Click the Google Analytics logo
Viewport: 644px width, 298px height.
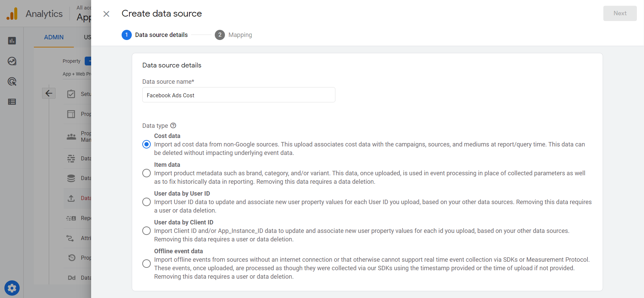pos(12,14)
